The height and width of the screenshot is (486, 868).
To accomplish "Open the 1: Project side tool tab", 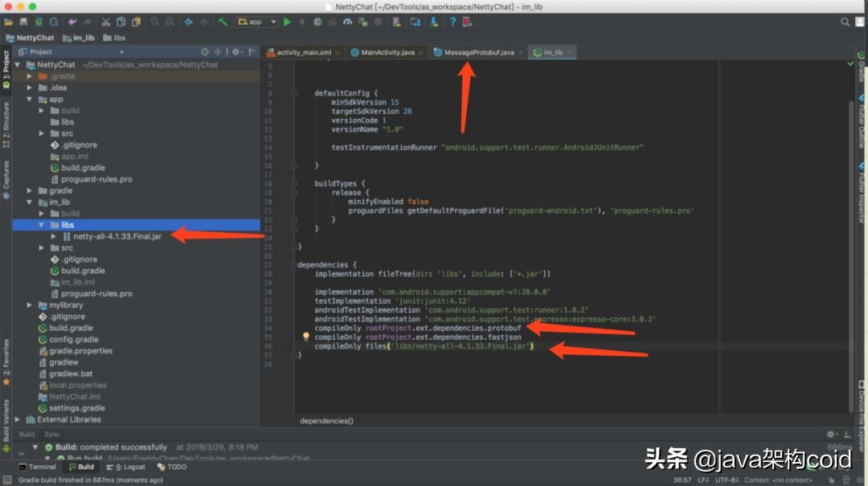I will [6, 70].
